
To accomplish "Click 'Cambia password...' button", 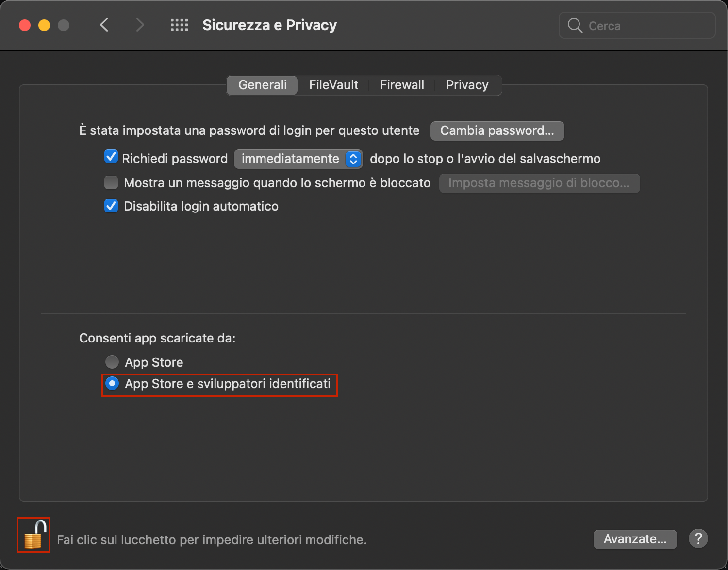I will tap(496, 130).
